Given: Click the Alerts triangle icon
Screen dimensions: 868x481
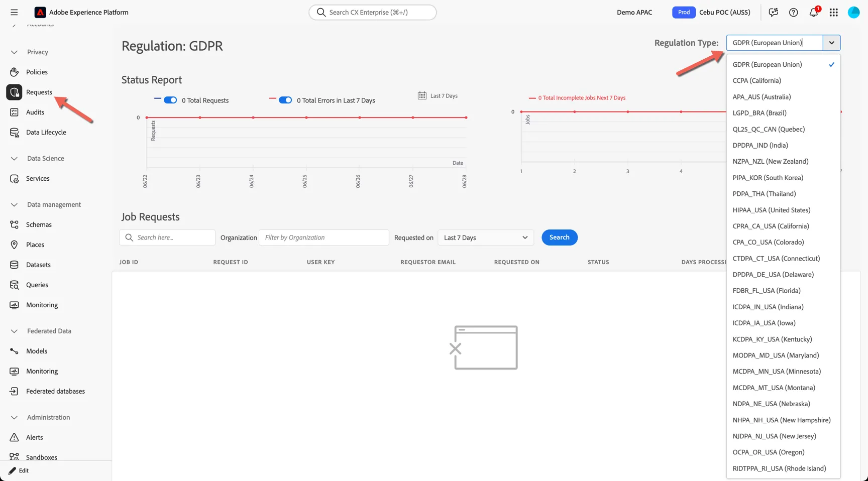Looking at the screenshot, I should click(x=14, y=437).
